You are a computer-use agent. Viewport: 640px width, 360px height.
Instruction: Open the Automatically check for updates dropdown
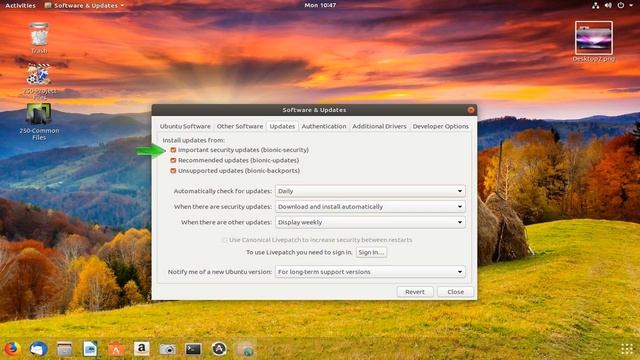[x=370, y=191]
